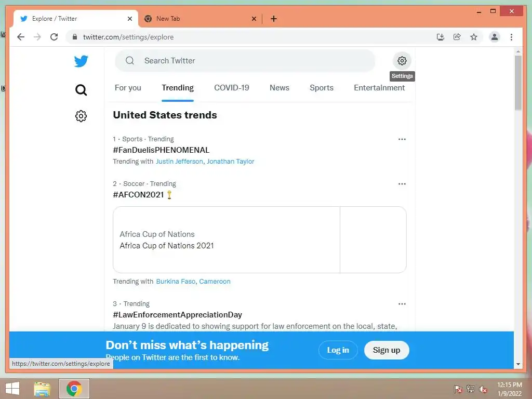The height and width of the screenshot is (399, 532).
Task: Open the Chrome profile avatar icon
Action: (495, 37)
